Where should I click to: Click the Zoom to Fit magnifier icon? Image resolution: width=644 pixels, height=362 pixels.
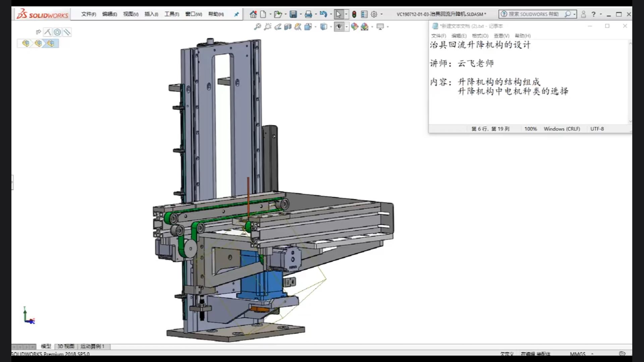[x=258, y=26]
